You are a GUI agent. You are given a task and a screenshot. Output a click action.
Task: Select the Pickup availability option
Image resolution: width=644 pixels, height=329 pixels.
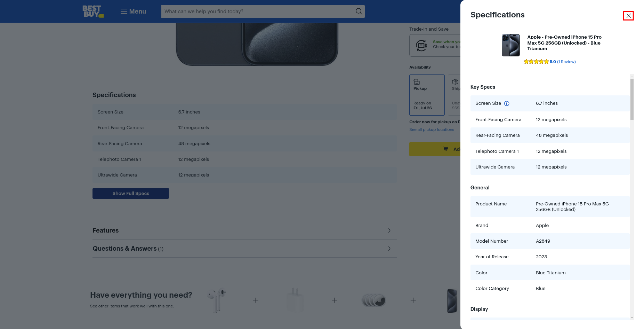[427, 95]
